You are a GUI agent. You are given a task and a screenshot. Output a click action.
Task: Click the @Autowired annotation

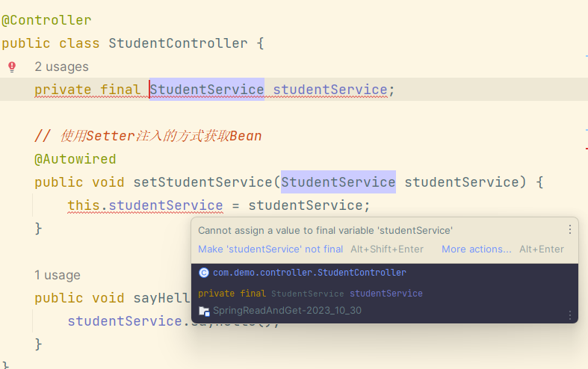coord(75,159)
